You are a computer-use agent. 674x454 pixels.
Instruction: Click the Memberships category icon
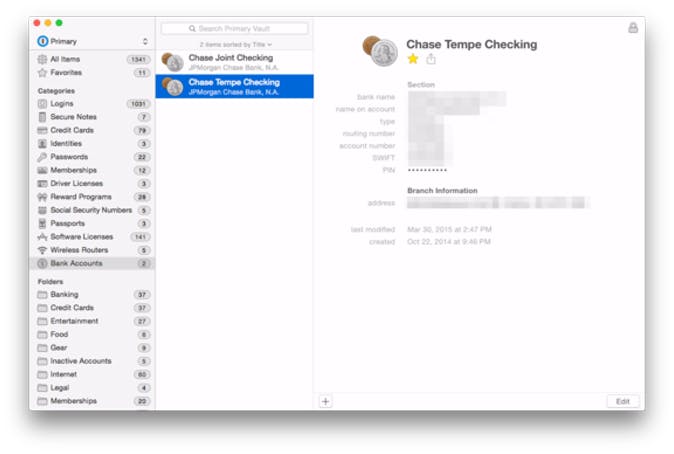pos(42,170)
